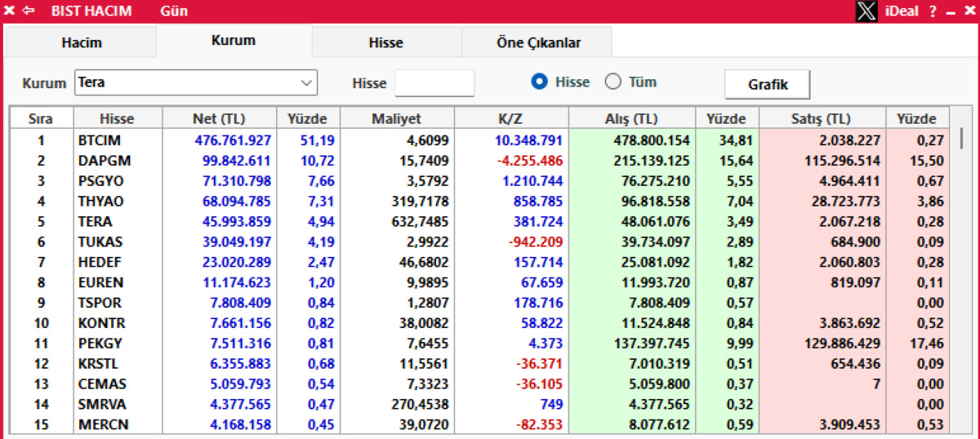The height and width of the screenshot is (439, 980).
Task: Click the X (Twitter) logo icon
Action: (x=866, y=11)
